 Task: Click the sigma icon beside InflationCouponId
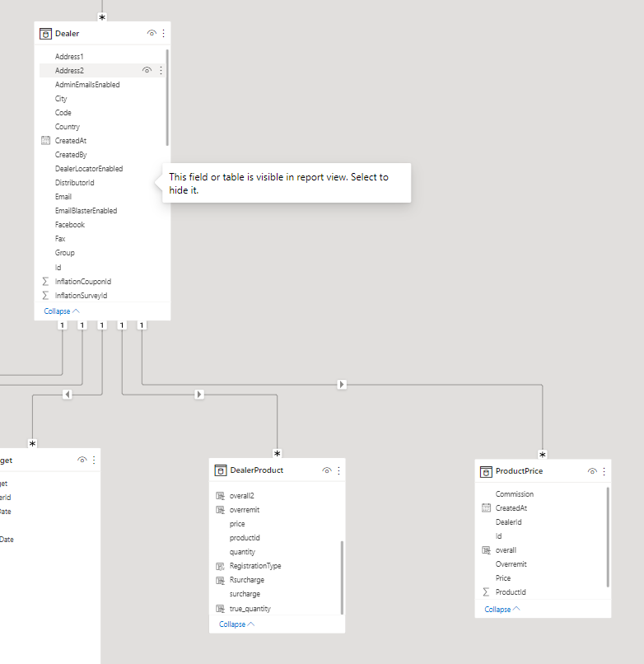[x=46, y=282]
